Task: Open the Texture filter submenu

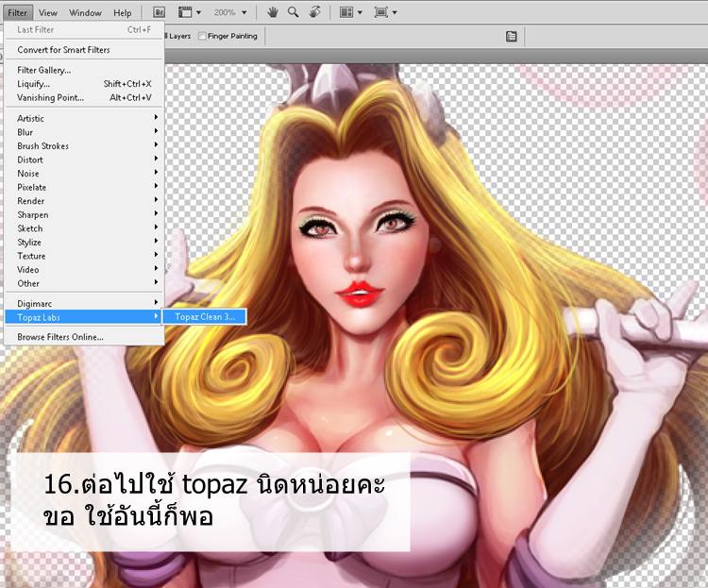Action: pyautogui.click(x=84, y=256)
